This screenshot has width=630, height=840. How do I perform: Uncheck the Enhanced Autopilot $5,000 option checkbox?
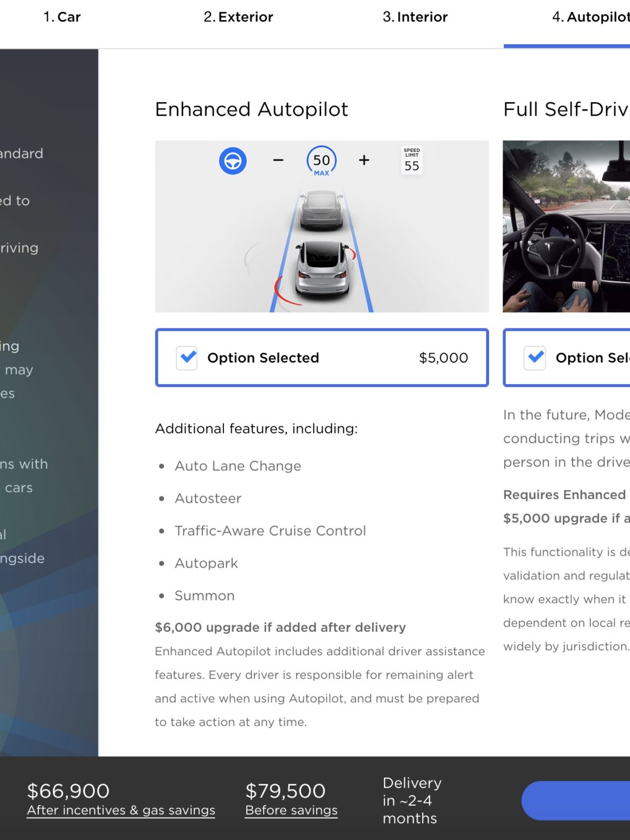[187, 358]
